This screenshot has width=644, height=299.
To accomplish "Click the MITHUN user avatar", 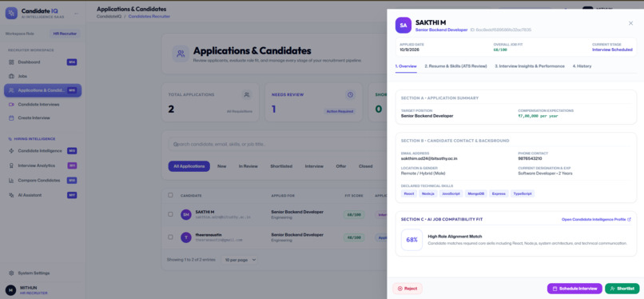I will [10, 290].
